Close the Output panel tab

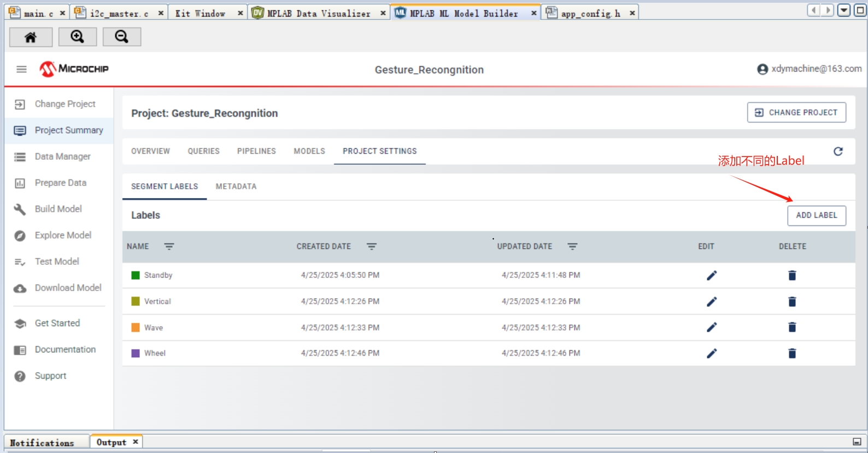135,442
